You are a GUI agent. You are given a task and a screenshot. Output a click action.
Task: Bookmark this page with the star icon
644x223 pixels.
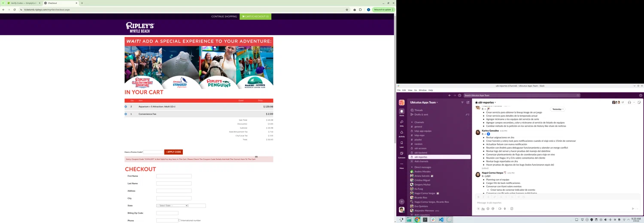(x=347, y=9)
